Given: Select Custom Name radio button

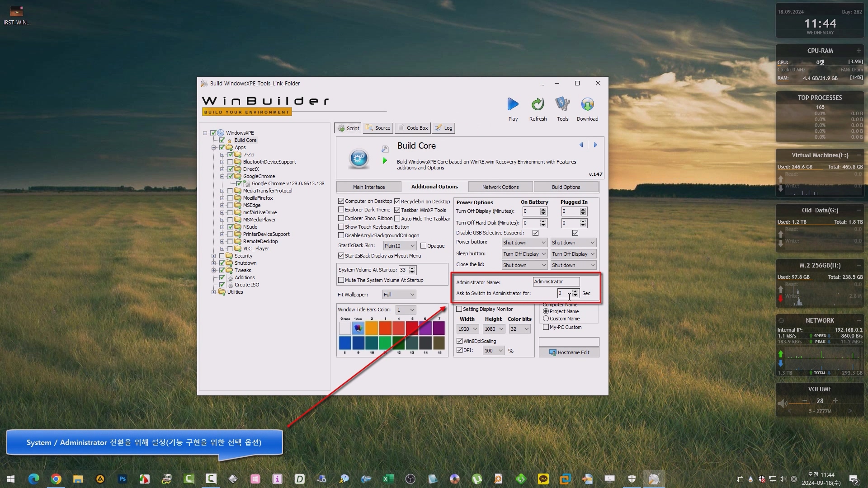Looking at the screenshot, I should point(546,319).
